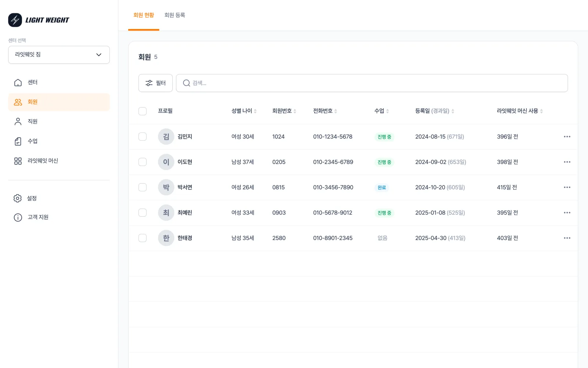Click member number 1024
The image size is (588, 368).
pos(278,137)
